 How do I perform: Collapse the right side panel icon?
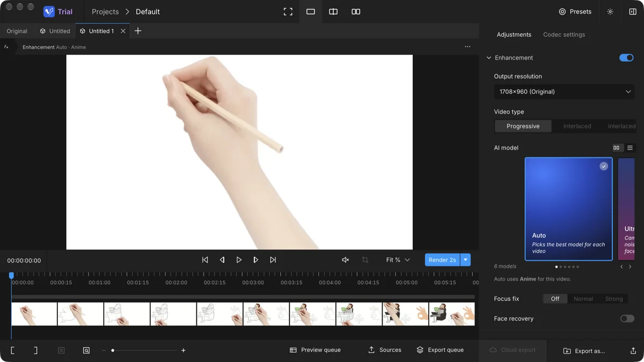[x=633, y=12]
